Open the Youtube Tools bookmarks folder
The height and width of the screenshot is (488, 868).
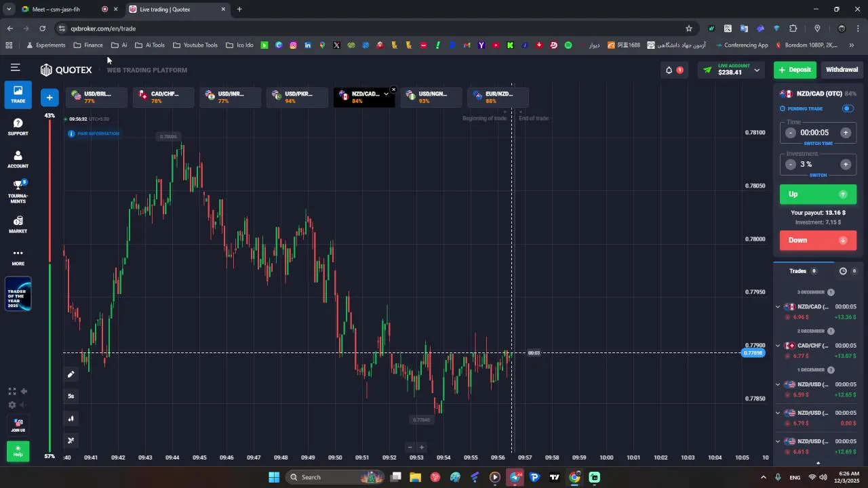[195, 45]
